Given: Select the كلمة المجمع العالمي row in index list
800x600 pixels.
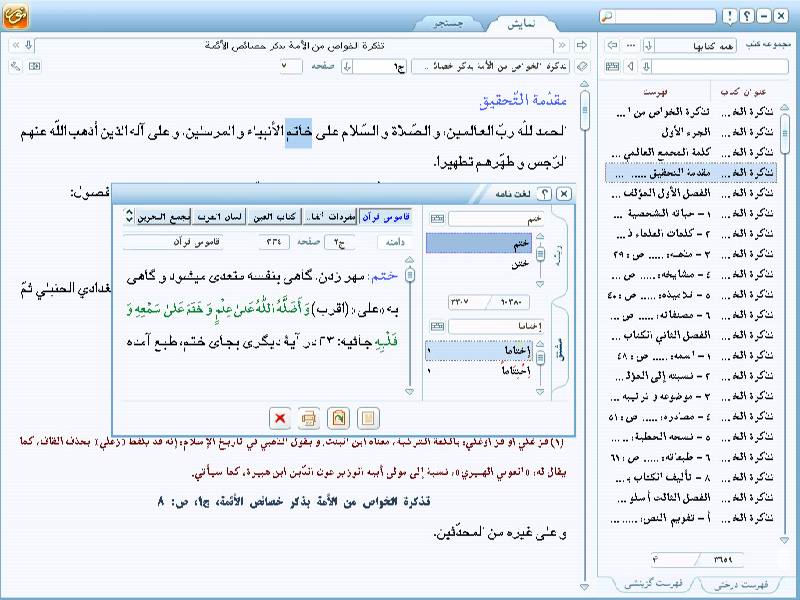Looking at the screenshot, I should coord(690,153).
